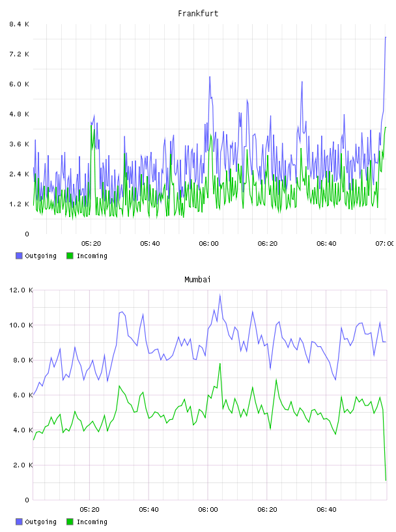
Task: Click the Frankfurt chart title
Action: pos(198,14)
